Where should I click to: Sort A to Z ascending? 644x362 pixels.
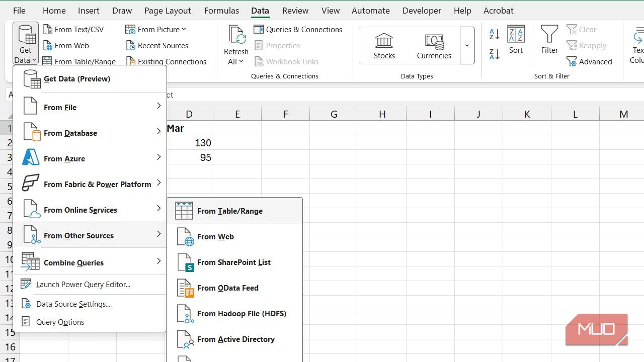(495, 34)
